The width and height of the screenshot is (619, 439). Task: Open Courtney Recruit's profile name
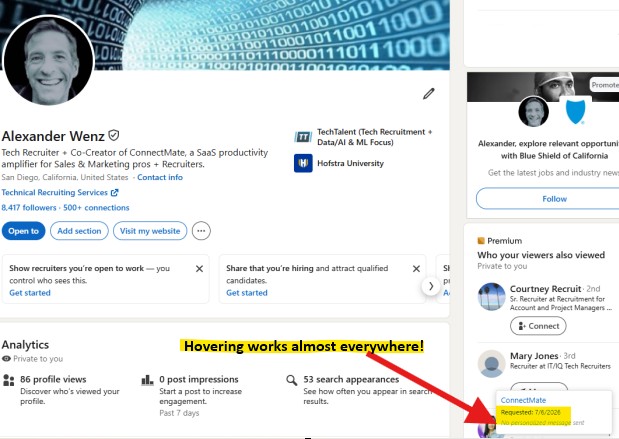pos(546,289)
